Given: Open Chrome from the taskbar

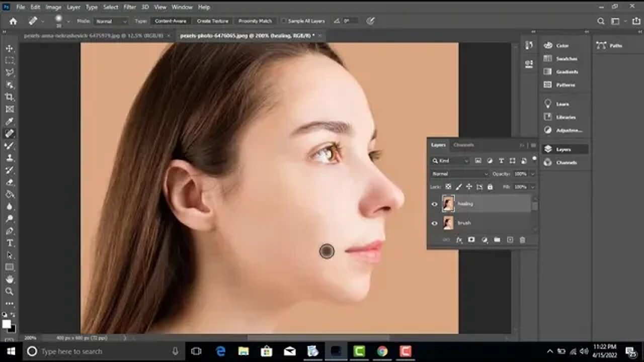Looking at the screenshot, I should 382,351.
